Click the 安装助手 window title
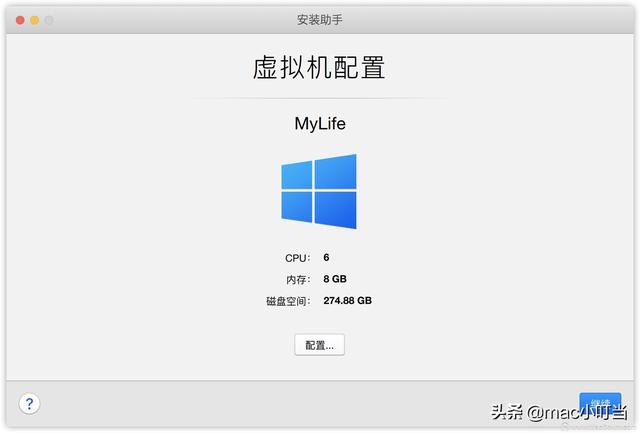640x433 pixels. pyautogui.click(x=320, y=20)
